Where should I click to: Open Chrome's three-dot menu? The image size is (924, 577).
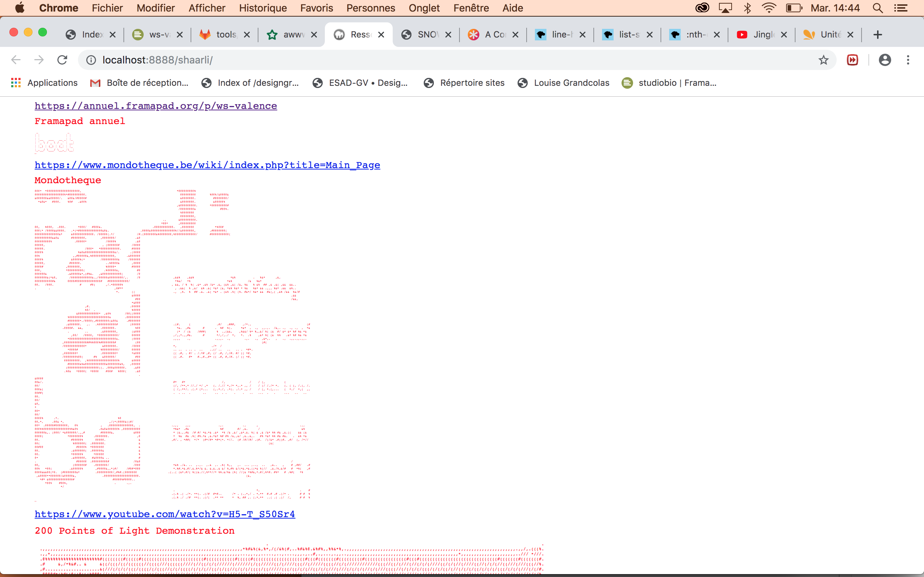coord(908,60)
